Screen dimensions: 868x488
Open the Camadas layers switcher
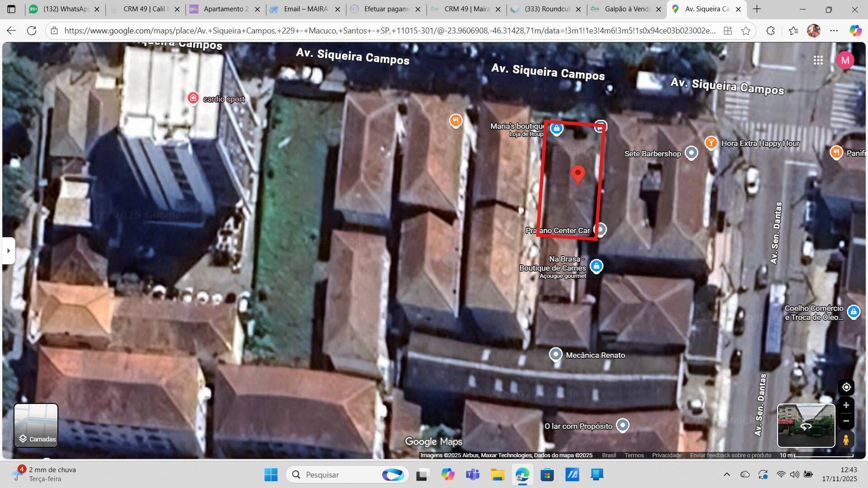click(x=36, y=425)
